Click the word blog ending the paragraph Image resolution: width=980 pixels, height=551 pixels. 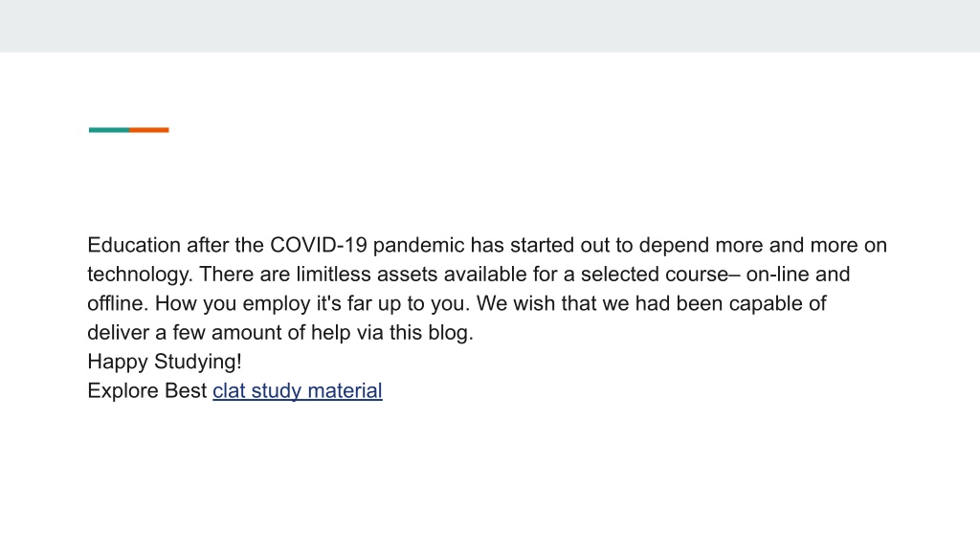tap(448, 333)
